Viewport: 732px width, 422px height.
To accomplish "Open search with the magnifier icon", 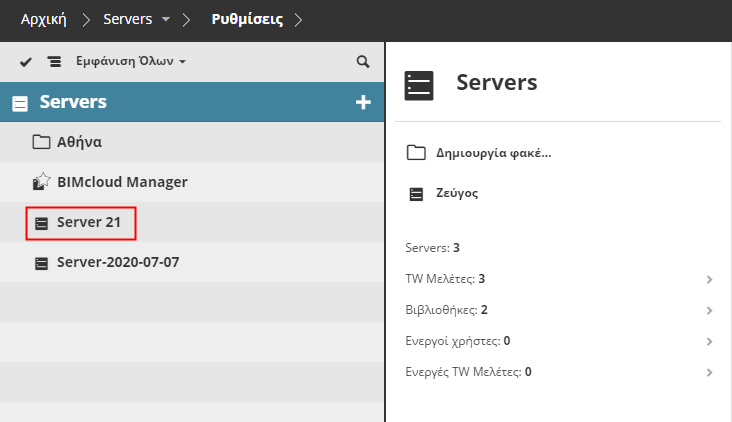I will pos(363,62).
